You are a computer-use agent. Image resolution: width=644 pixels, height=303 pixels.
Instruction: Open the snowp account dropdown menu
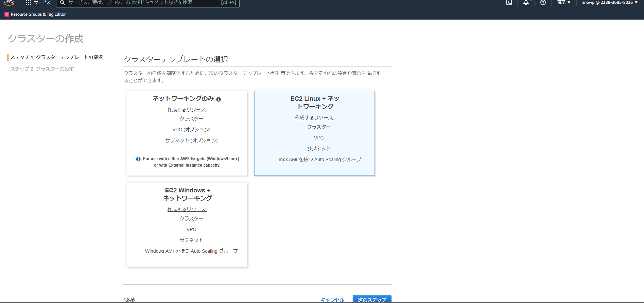click(x=610, y=2)
